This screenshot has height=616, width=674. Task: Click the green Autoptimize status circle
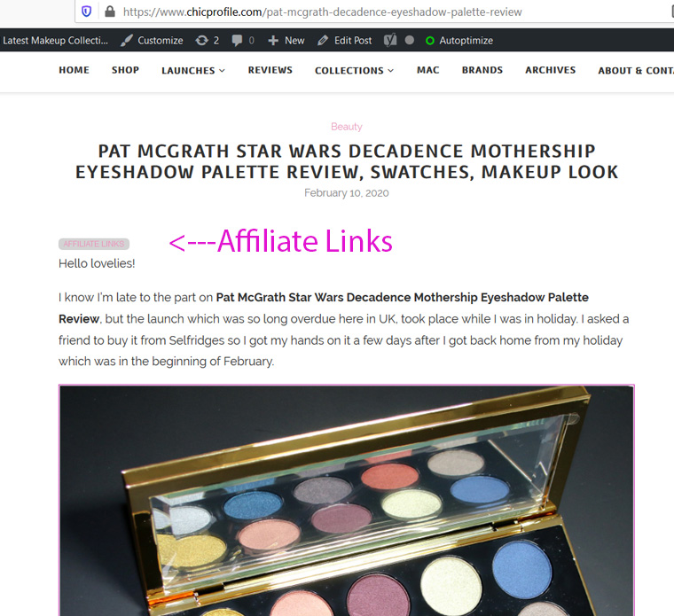pyautogui.click(x=430, y=41)
